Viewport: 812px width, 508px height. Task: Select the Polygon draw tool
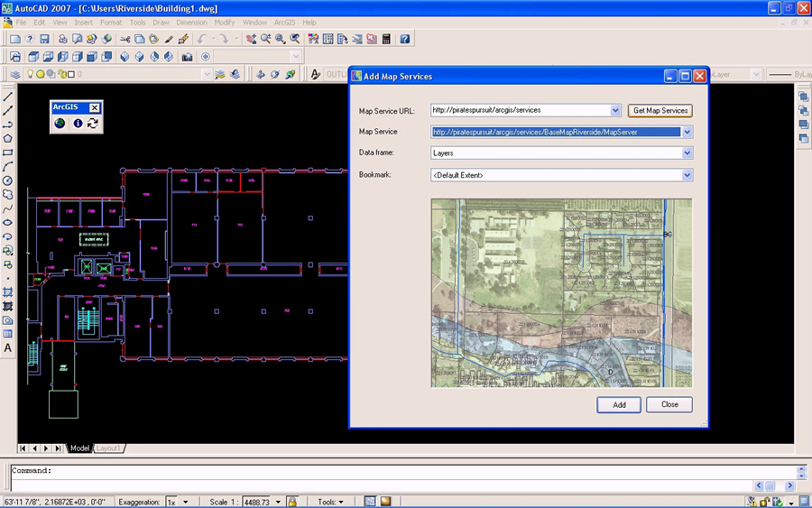click(x=8, y=139)
